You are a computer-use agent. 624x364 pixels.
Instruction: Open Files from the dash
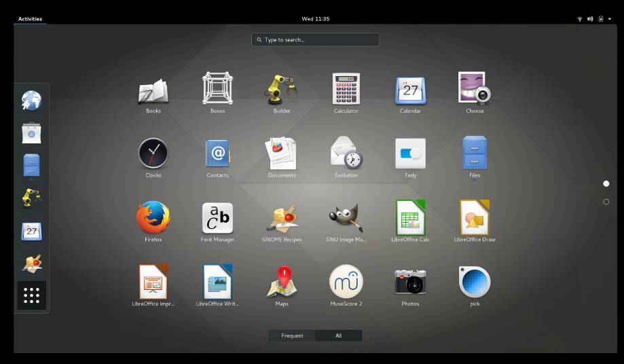pos(31,165)
